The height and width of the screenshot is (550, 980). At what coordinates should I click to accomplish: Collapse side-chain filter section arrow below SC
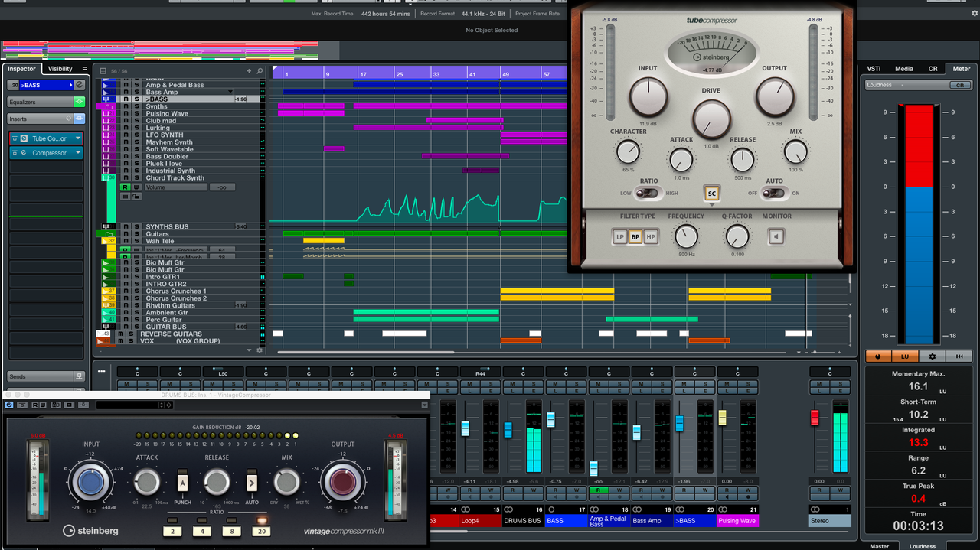(x=712, y=204)
